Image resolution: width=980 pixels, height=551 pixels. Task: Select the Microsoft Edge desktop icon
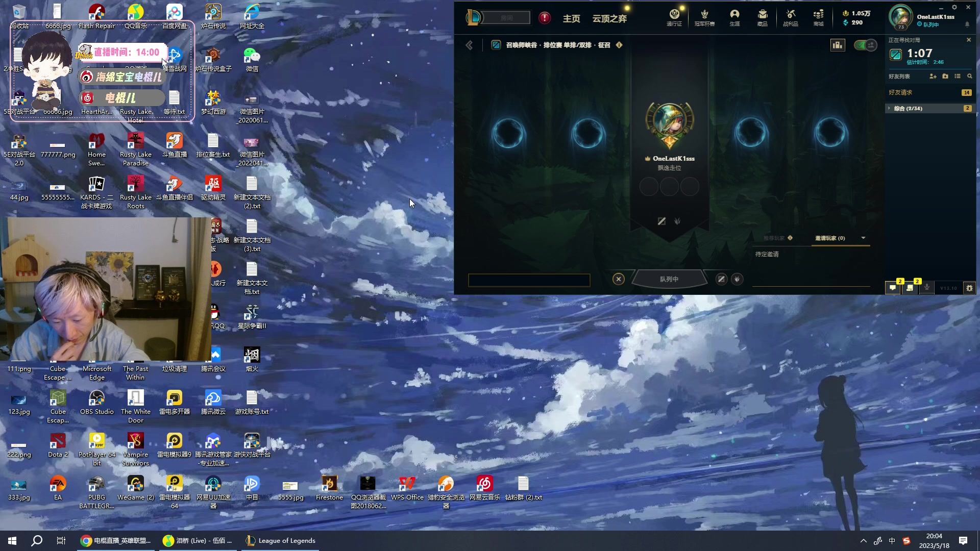point(96,368)
